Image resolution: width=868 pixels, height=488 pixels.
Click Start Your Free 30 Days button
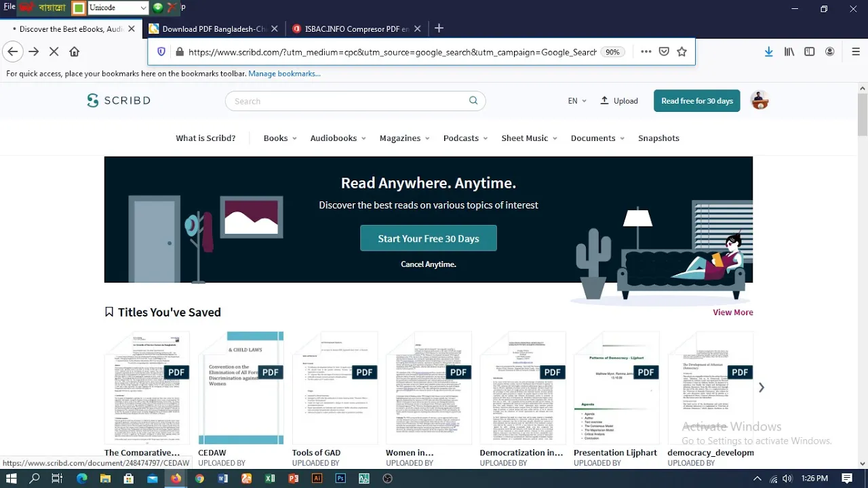(429, 239)
